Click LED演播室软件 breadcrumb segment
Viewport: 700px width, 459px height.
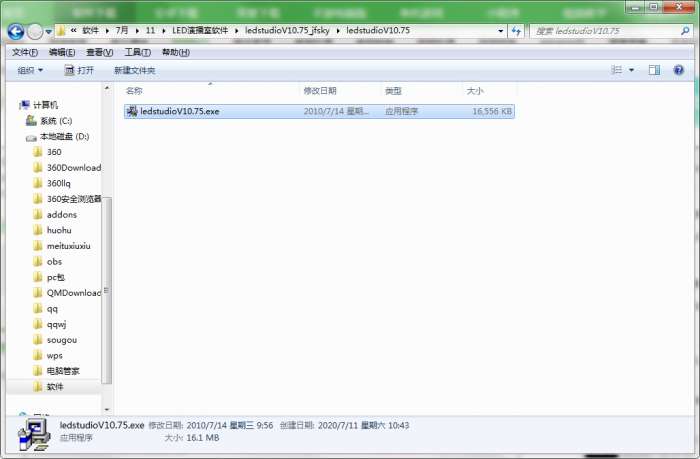(200, 30)
